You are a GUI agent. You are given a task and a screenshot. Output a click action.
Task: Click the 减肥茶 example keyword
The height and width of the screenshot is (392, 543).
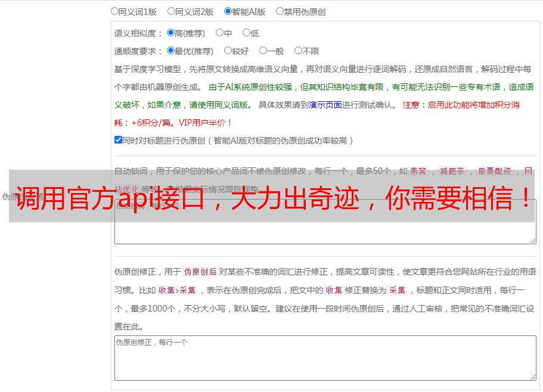click(x=452, y=171)
